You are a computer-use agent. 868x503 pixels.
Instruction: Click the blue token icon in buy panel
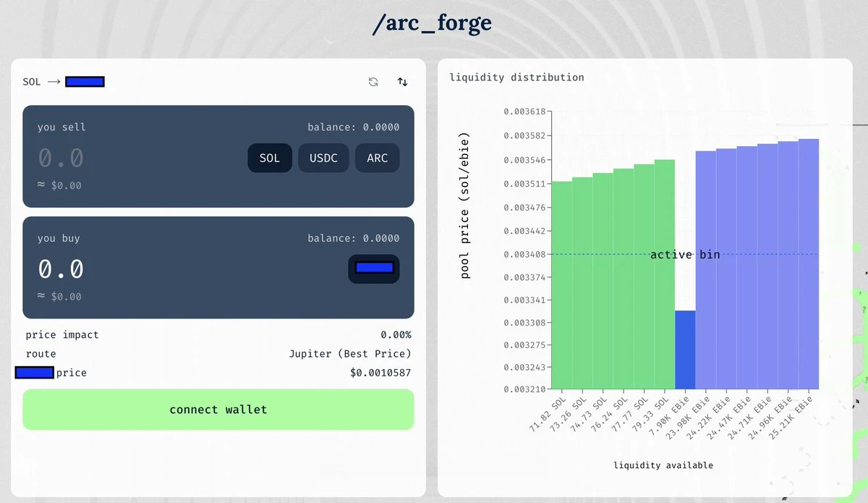coord(373,269)
